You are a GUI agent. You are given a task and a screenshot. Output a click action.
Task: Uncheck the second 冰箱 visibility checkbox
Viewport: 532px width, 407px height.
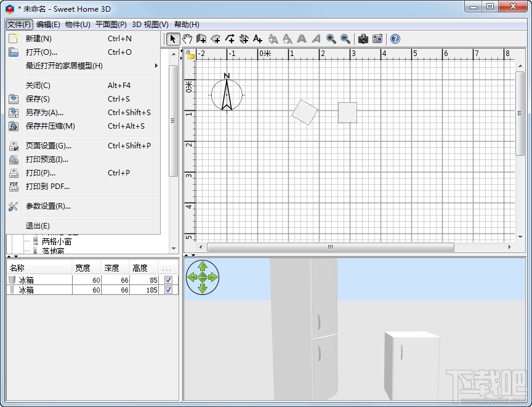pyautogui.click(x=167, y=289)
